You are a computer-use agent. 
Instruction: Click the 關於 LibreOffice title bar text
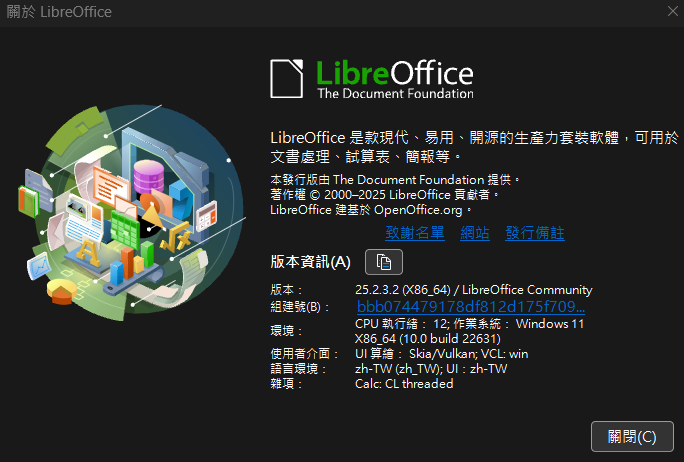[59, 12]
